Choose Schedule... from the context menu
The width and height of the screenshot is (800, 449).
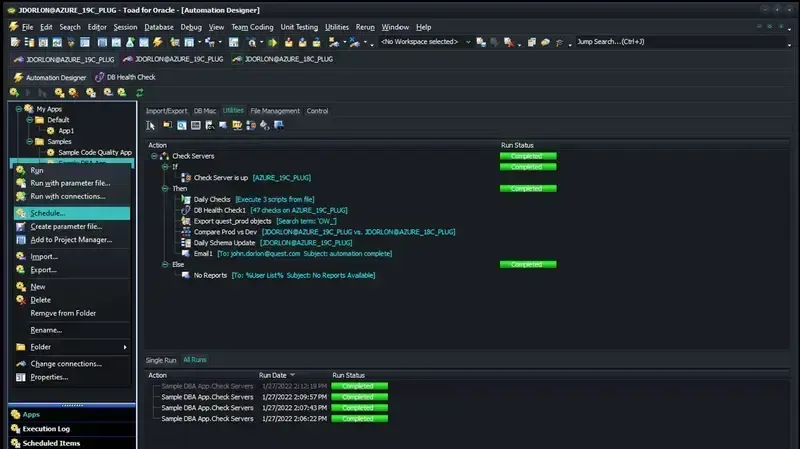tap(72, 213)
